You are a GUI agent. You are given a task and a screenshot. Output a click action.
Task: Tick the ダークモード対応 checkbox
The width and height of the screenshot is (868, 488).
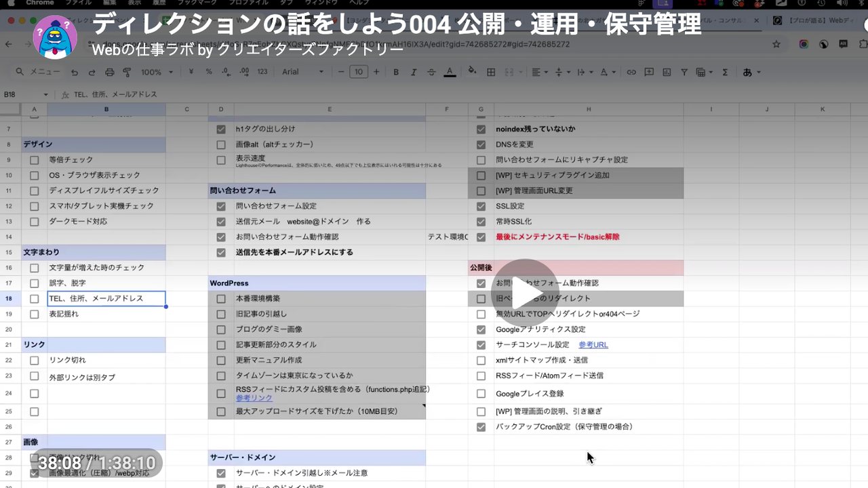point(34,222)
